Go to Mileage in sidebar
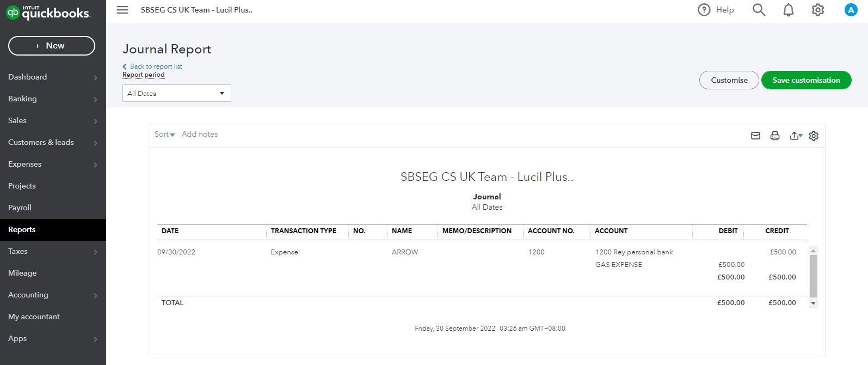Viewport: 868px width, 365px height. [x=22, y=273]
